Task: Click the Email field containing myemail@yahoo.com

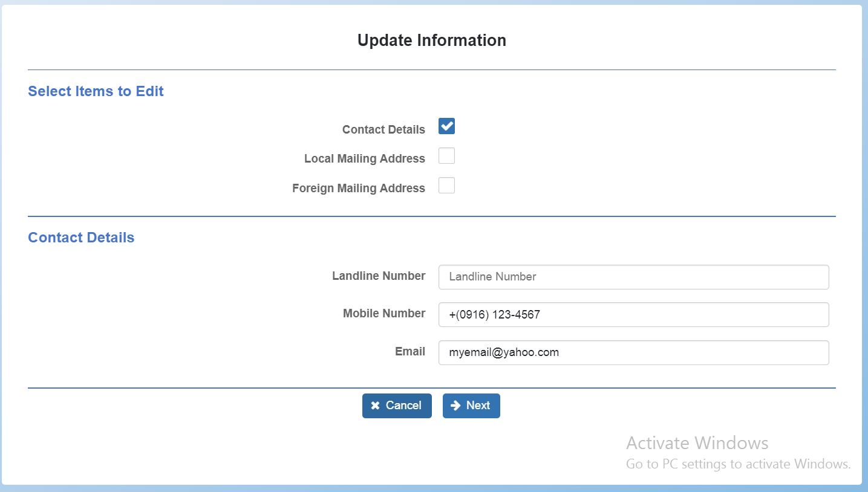Action: [633, 352]
